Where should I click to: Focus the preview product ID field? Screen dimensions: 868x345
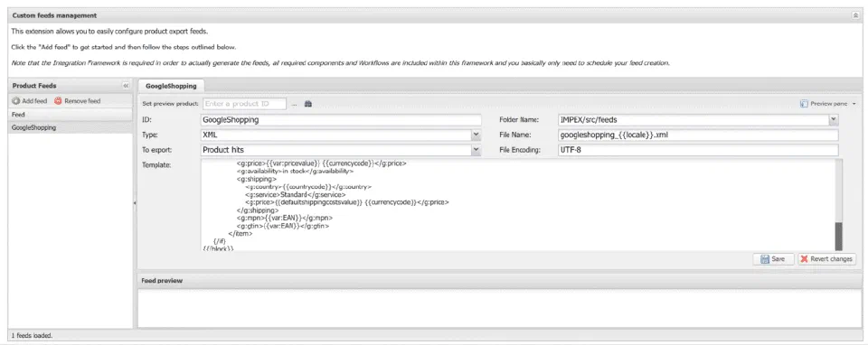(245, 103)
